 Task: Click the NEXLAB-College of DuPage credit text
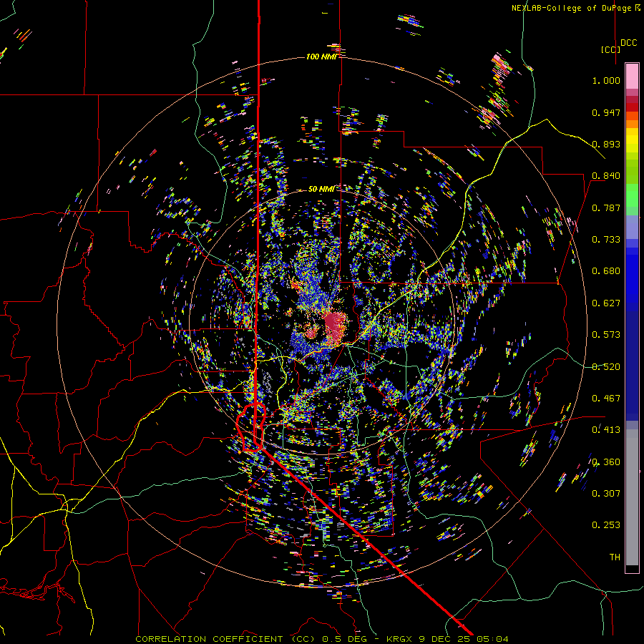tap(576, 8)
